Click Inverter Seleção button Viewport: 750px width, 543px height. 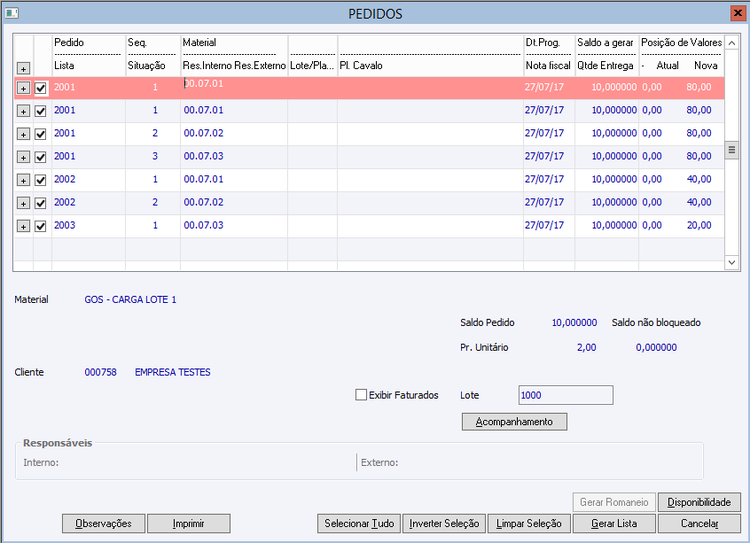444,523
